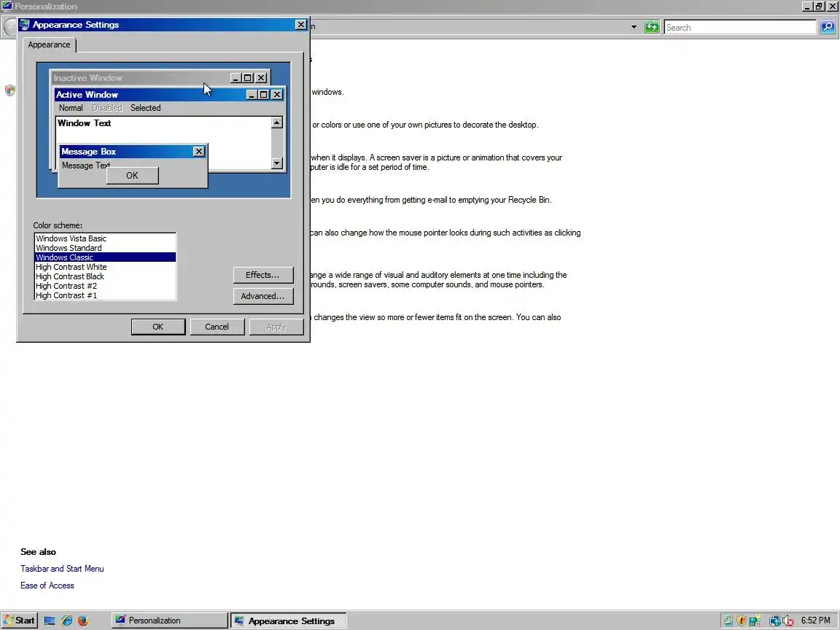The image size is (840, 630).
Task: Click Selected menu item in preview
Action: tap(145, 108)
